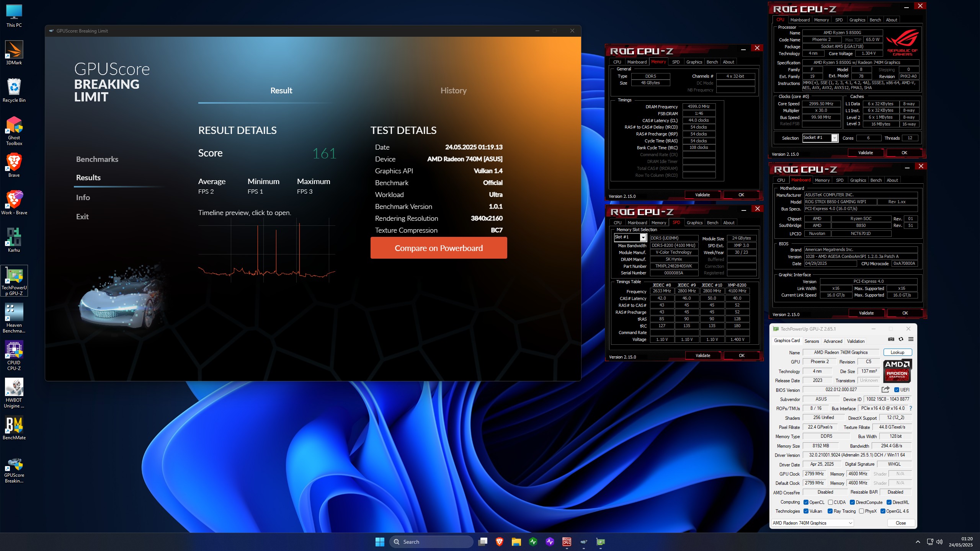Select the Karhu desktop icon
The image size is (980, 551).
(14, 240)
